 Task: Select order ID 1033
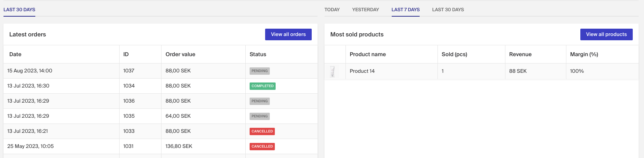click(x=129, y=131)
